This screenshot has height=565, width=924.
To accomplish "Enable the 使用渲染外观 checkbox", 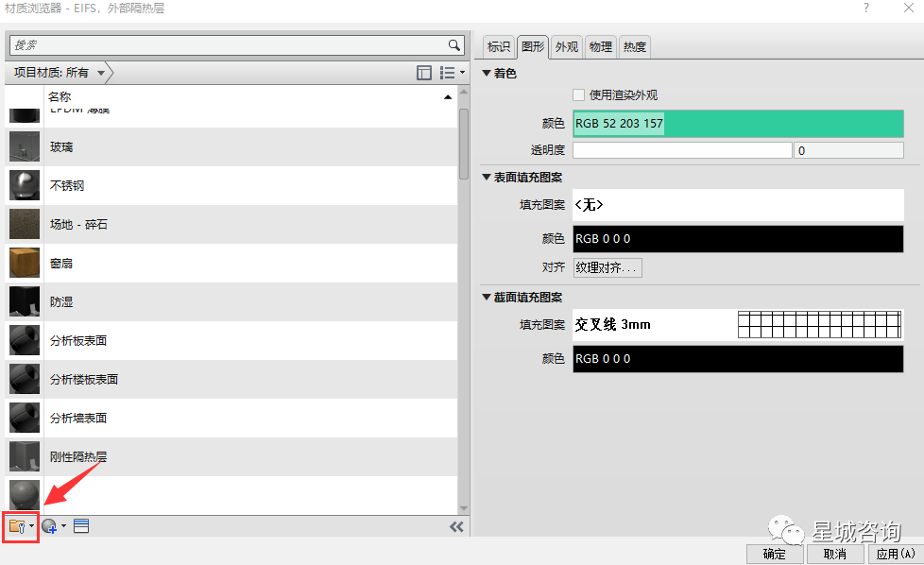I will click(x=578, y=95).
